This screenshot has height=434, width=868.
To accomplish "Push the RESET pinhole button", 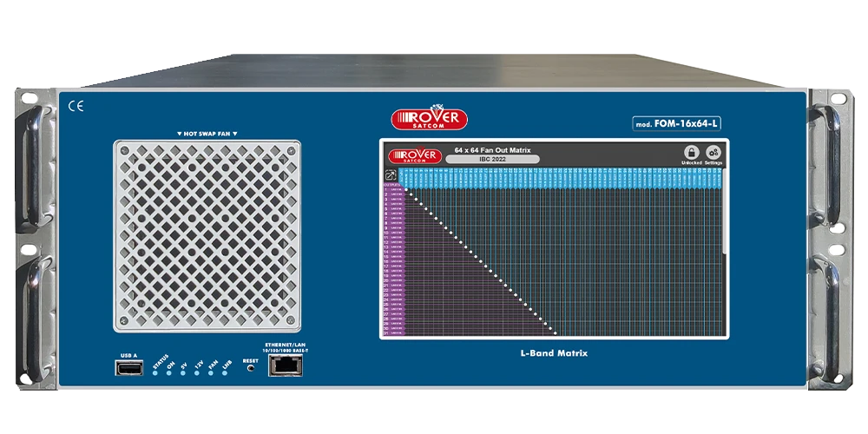I will [251, 368].
